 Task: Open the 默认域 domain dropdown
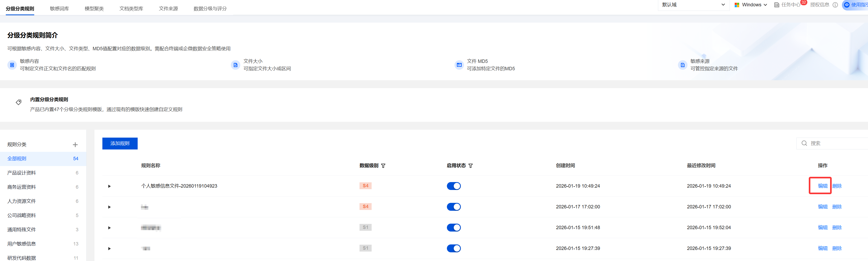tap(693, 5)
